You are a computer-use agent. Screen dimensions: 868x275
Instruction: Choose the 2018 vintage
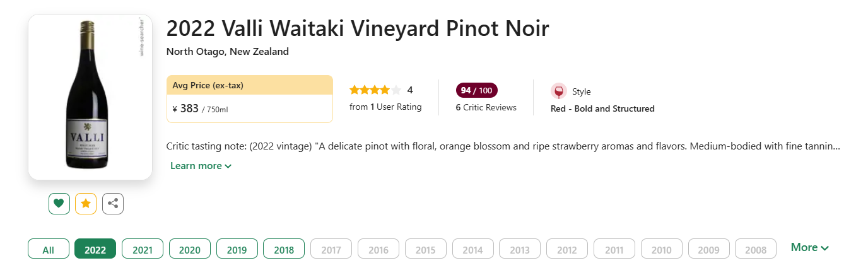tap(284, 249)
